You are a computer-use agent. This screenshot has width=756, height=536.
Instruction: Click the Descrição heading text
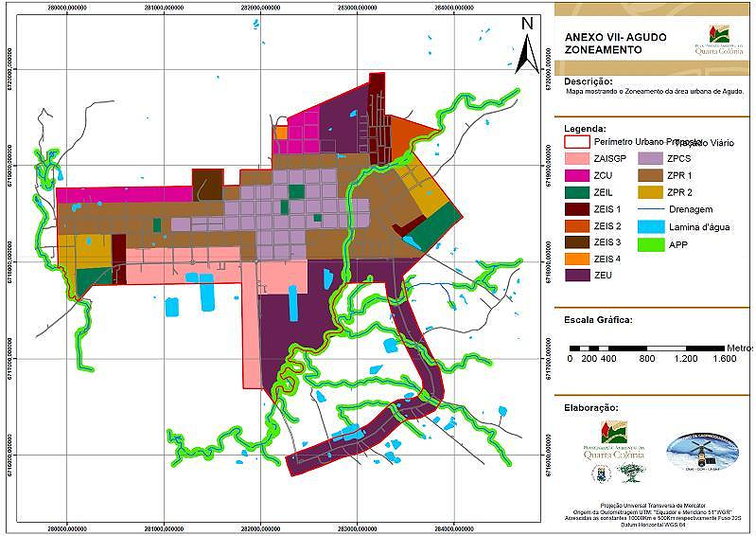point(589,81)
